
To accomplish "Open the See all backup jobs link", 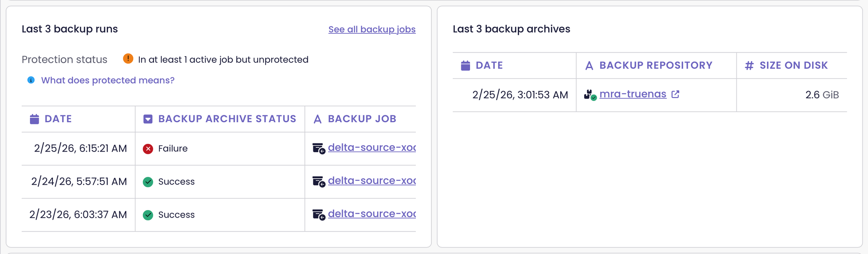I will tap(372, 29).
